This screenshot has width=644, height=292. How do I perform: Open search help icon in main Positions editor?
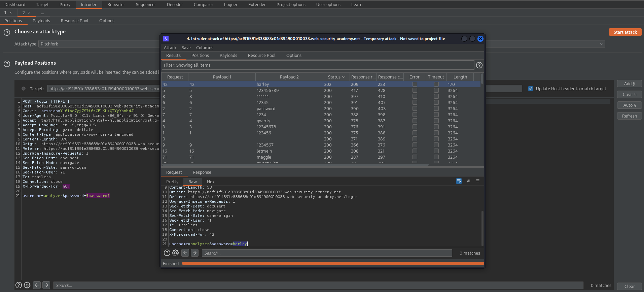(x=19, y=285)
